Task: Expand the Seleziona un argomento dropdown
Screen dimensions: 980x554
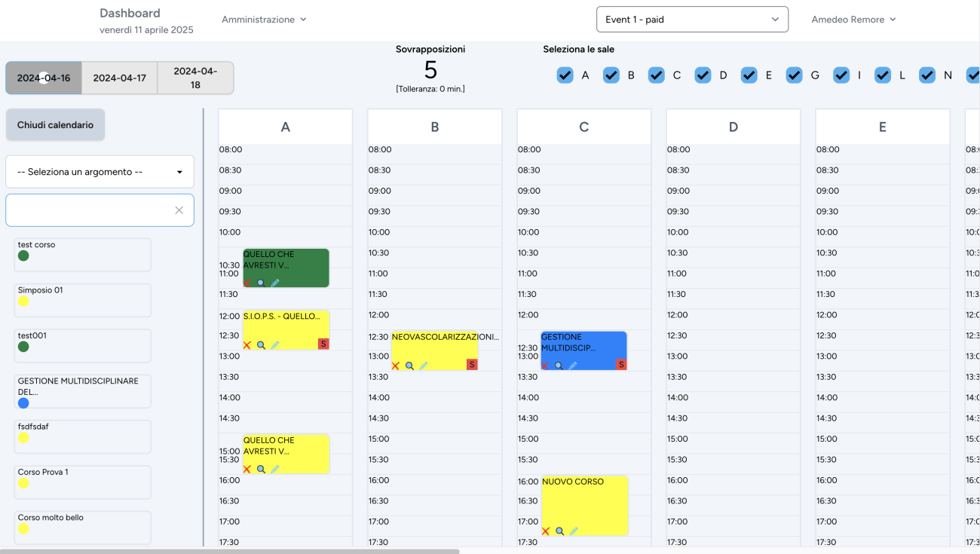Action: coord(100,172)
